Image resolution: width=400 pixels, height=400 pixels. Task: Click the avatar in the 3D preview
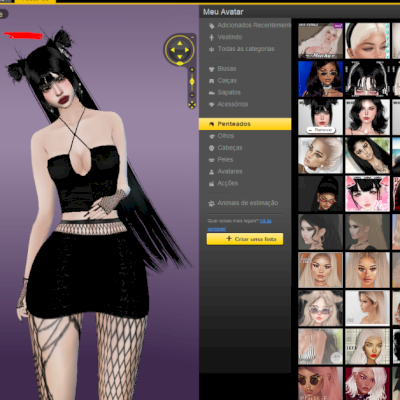coord(87,213)
